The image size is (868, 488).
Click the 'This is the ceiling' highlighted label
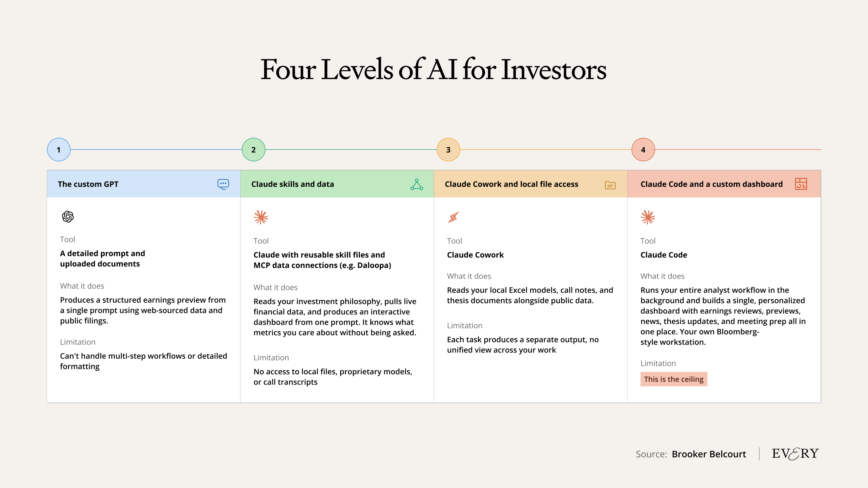click(674, 379)
